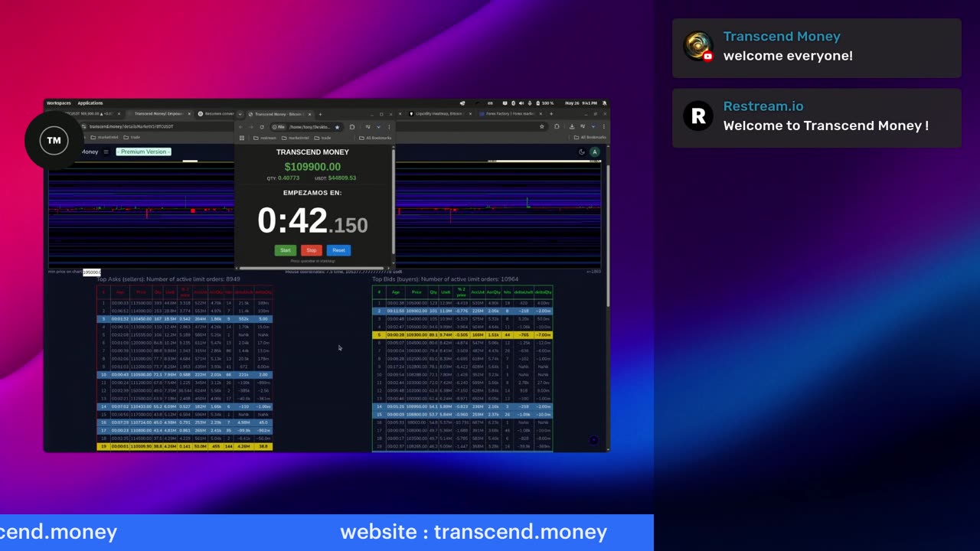
Task: Open Applications menu in top panel
Action: (x=90, y=103)
